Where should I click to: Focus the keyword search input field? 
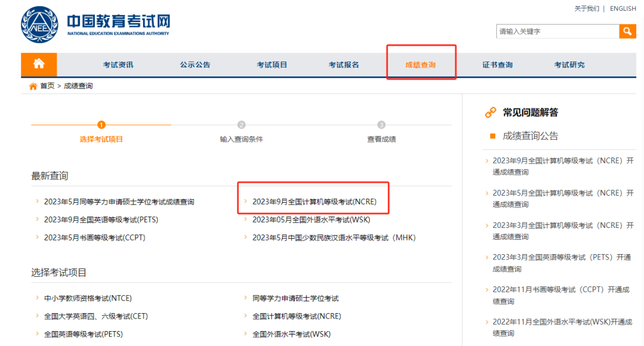point(558,31)
